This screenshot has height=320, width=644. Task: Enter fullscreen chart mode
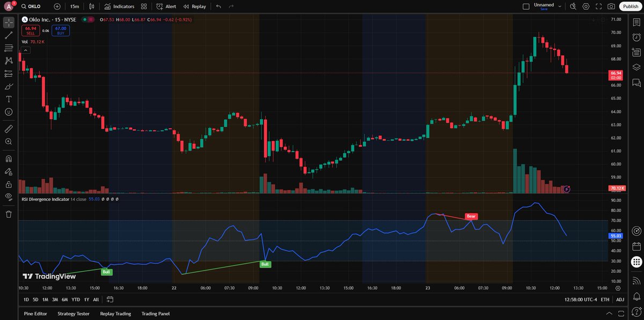598,6
